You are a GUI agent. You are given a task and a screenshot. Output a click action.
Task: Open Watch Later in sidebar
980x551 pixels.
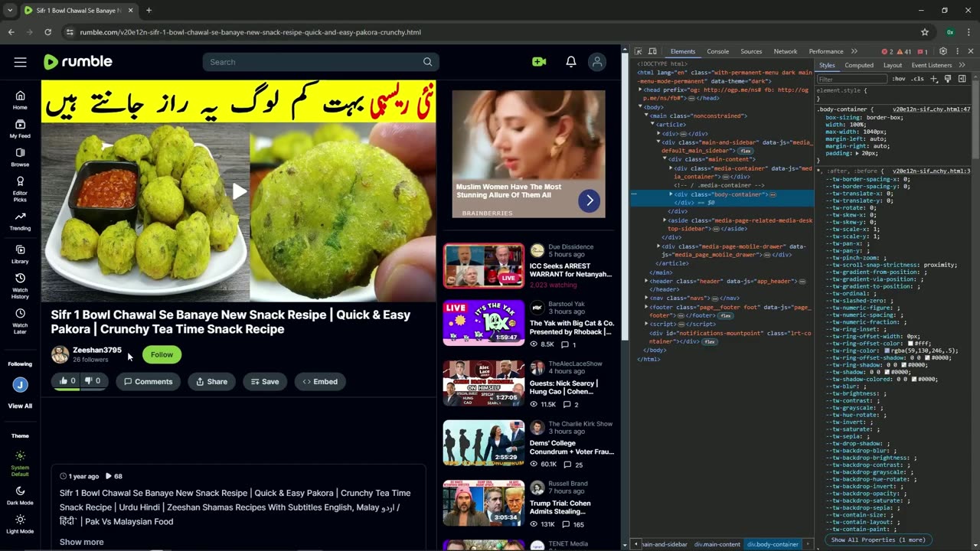tap(20, 320)
